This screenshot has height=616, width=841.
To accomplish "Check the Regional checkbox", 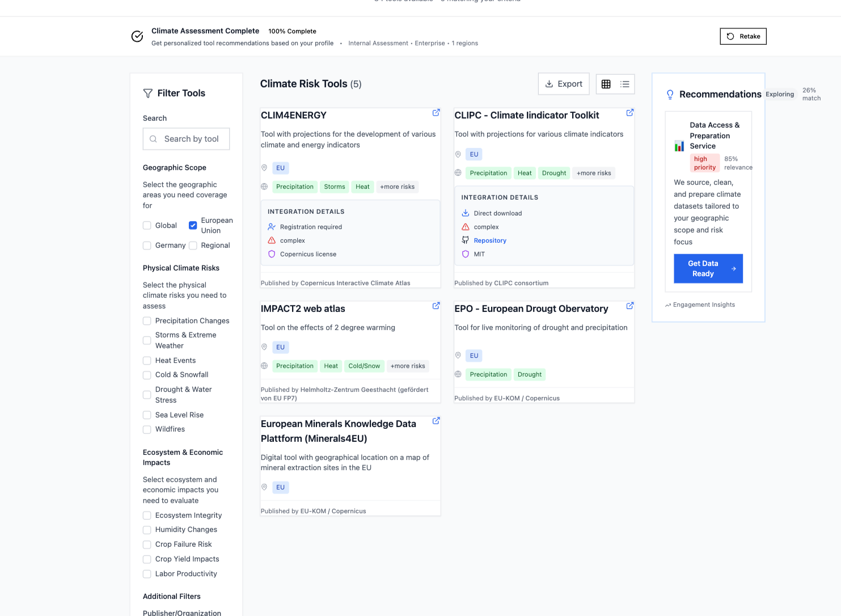I will [193, 246].
